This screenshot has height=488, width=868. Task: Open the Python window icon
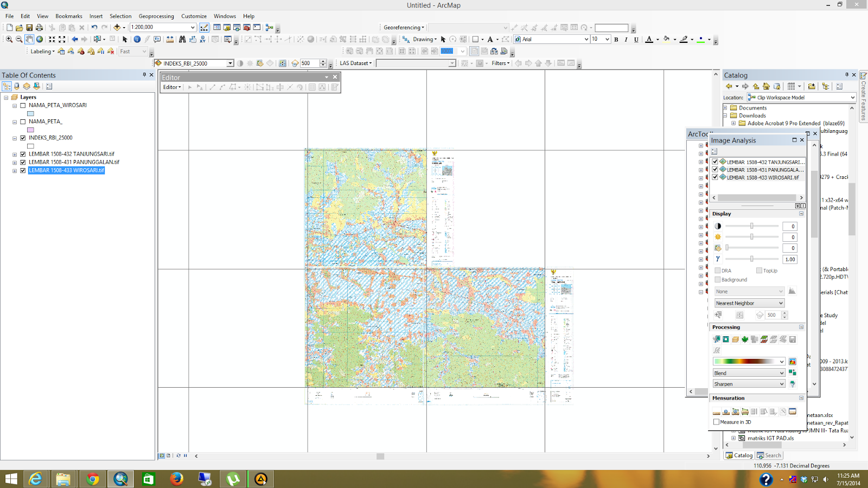[x=257, y=27]
